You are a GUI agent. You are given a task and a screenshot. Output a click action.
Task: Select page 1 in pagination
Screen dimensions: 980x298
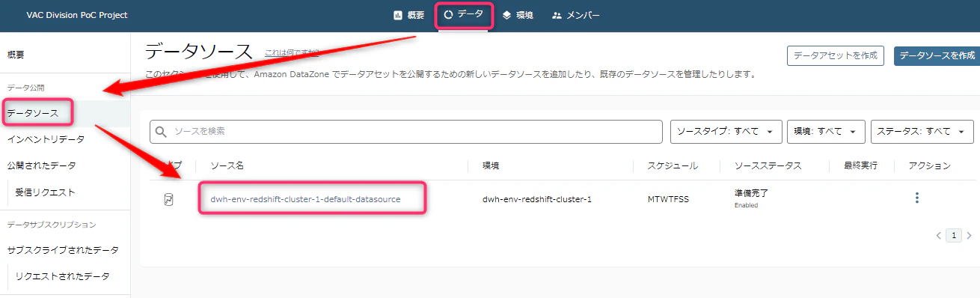click(954, 235)
